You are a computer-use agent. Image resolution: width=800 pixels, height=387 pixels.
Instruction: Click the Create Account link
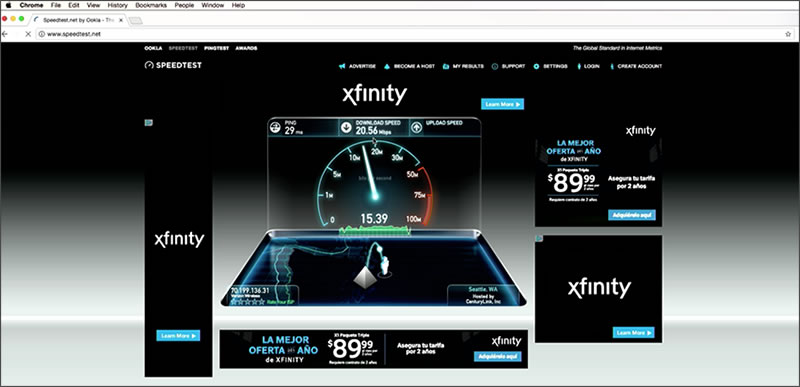coord(636,66)
